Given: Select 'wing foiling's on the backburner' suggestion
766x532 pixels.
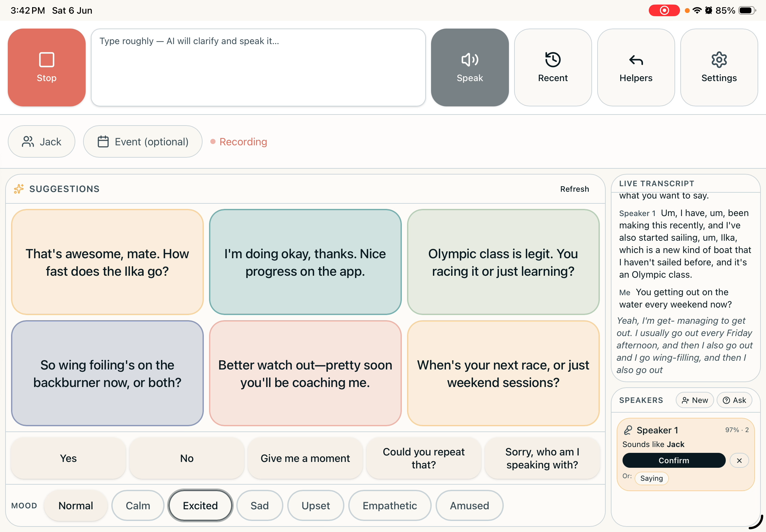Looking at the screenshot, I should [107, 373].
